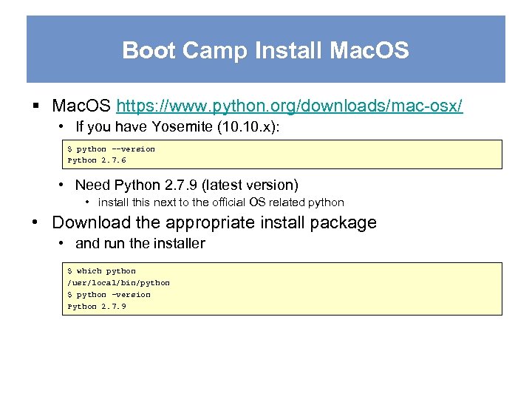Select the "Mac.OS" label before the link

81,106
